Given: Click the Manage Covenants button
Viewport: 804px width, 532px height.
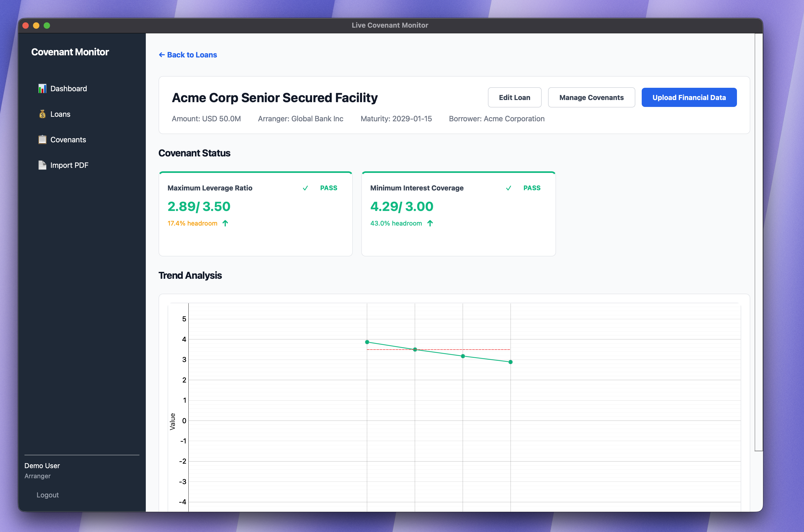Looking at the screenshot, I should tap(591, 98).
